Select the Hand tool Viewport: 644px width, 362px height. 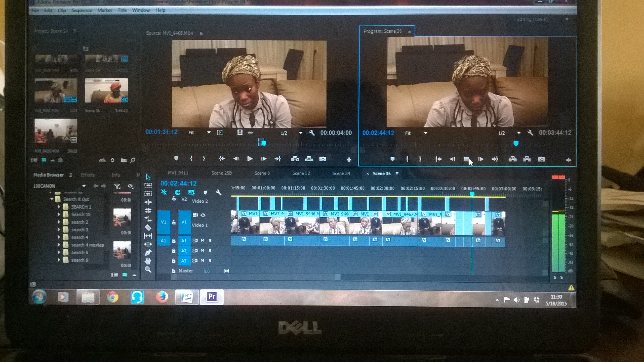pyautogui.click(x=148, y=261)
